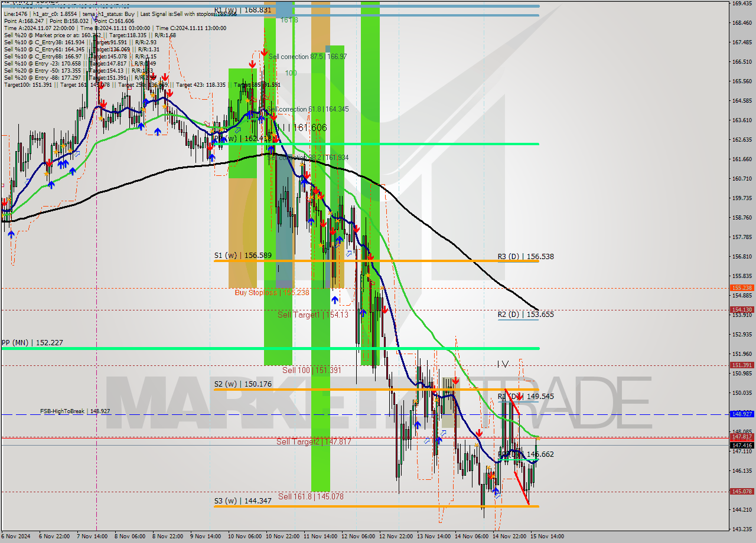The image size is (756, 543).
Task: Select the 162.635 value on price axis
Action: click(742, 140)
